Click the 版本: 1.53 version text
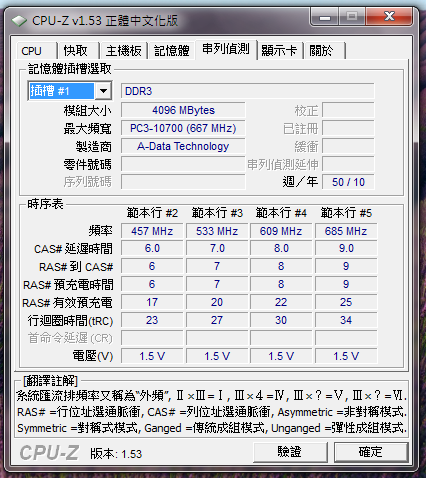Screen dimensions: 426x478 [116, 454]
